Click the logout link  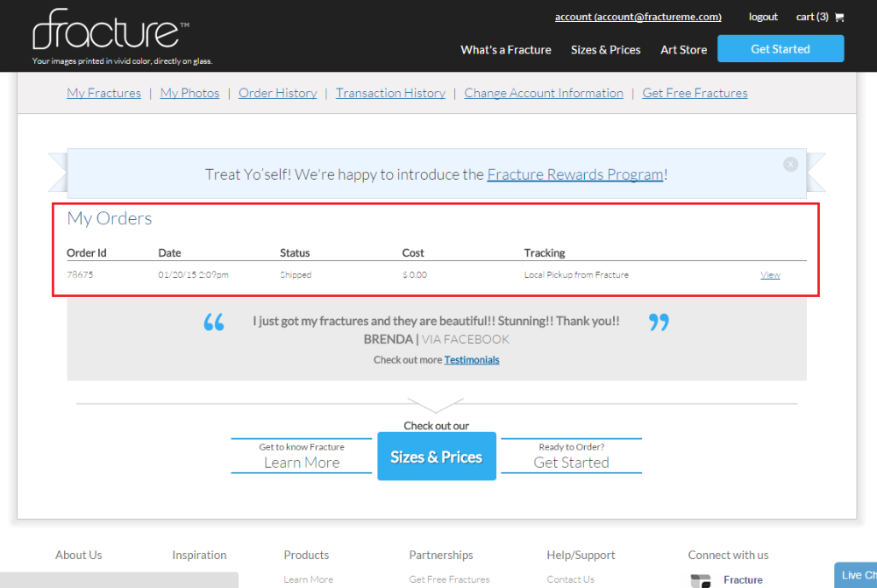pos(763,17)
